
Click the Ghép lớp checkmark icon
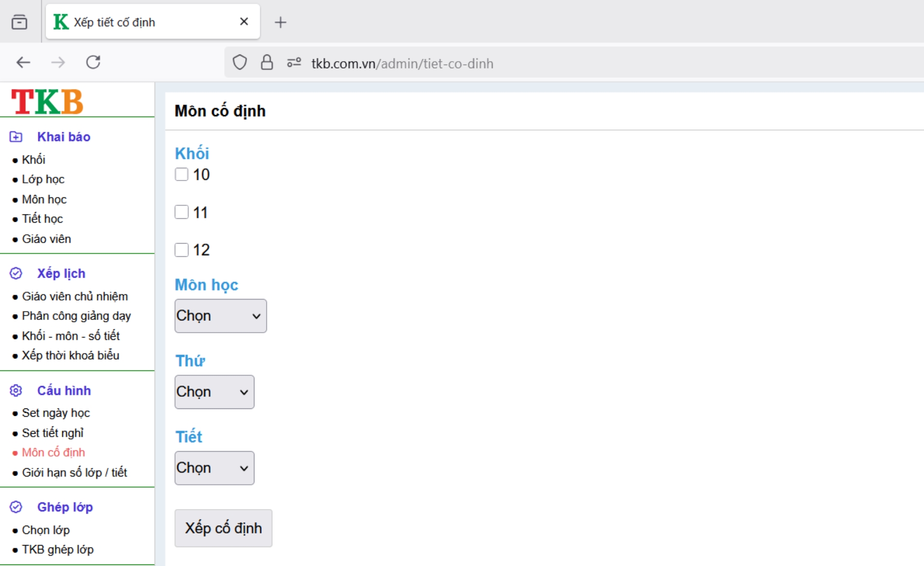pyautogui.click(x=16, y=507)
